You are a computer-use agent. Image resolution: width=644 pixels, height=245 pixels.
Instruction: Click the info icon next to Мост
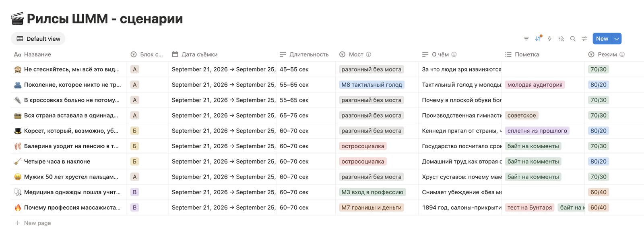point(368,54)
